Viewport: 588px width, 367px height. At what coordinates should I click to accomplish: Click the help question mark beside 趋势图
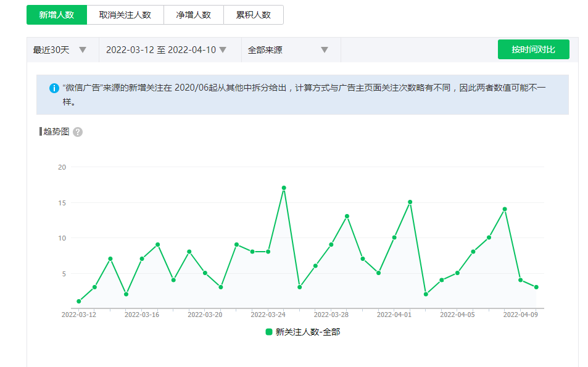78,132
